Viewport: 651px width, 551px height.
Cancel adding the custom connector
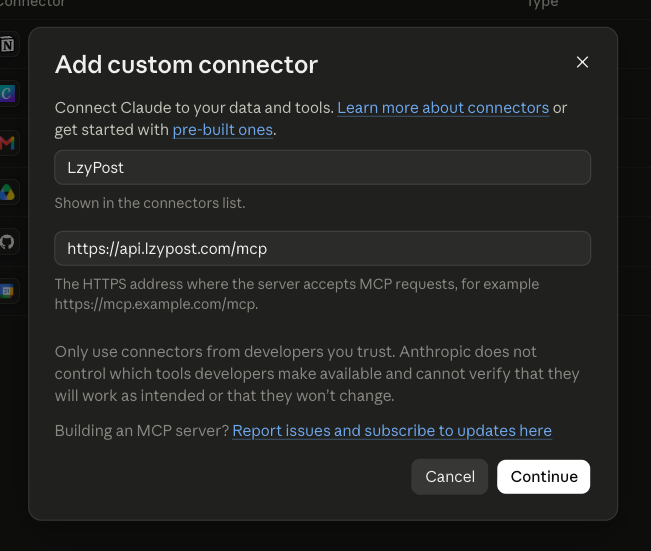450,477
